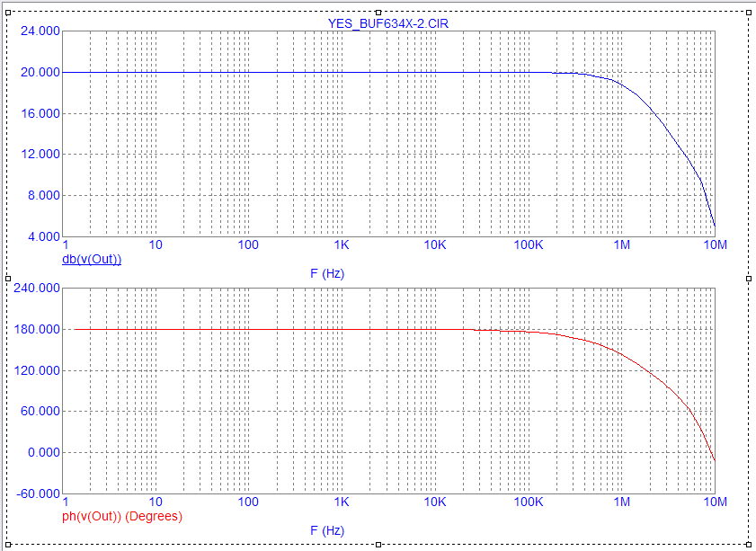Click the 1M tick label on the gain plot
756x551 pixels.
tap(621, 244)
